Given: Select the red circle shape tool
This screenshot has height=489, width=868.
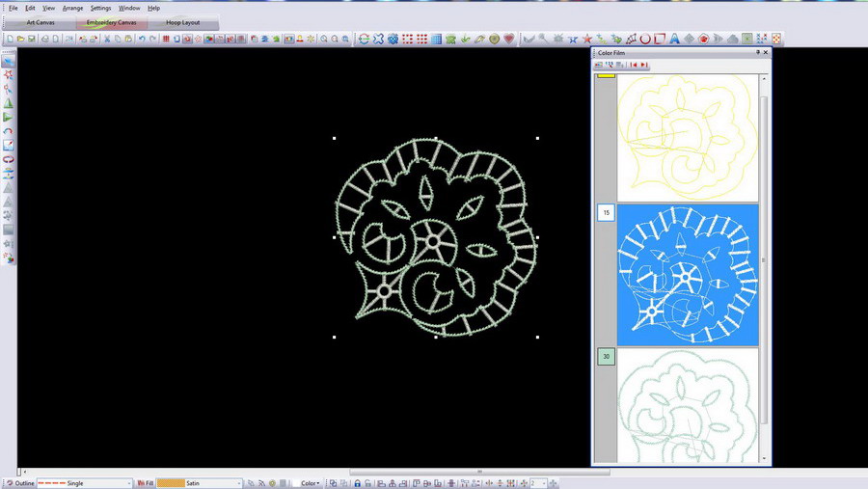Looking at the screenshot, I should 645,39.
